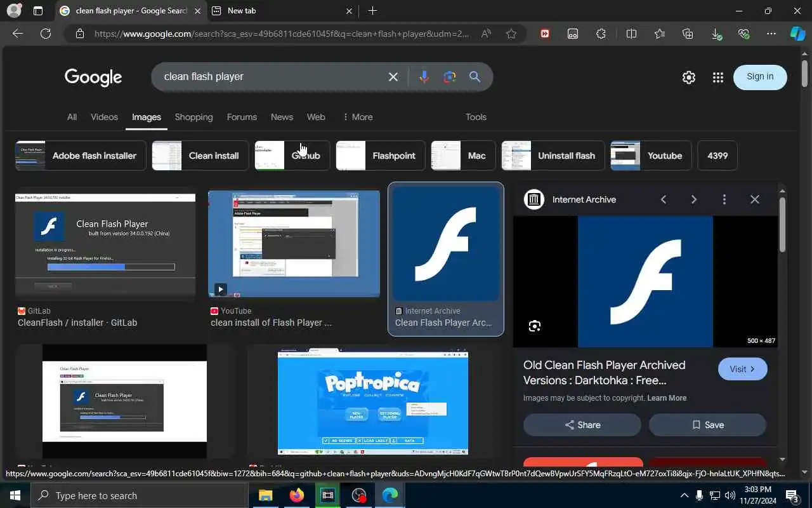
Task: Click the Save button
Action: [707, 425]
